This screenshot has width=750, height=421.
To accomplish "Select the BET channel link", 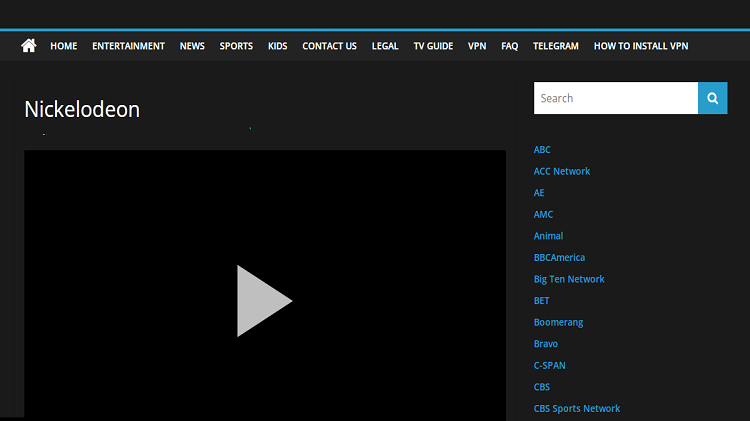I will [x=541, y=300].
